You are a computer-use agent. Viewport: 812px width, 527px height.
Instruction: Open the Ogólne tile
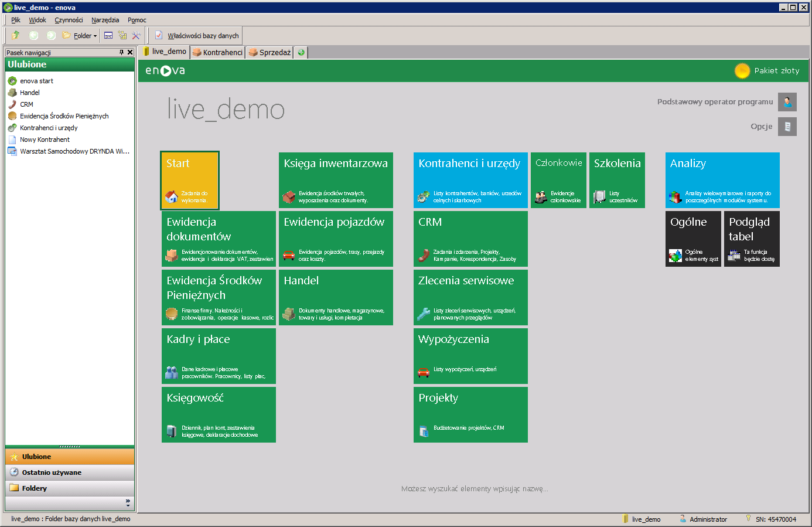tap(693, 239)
